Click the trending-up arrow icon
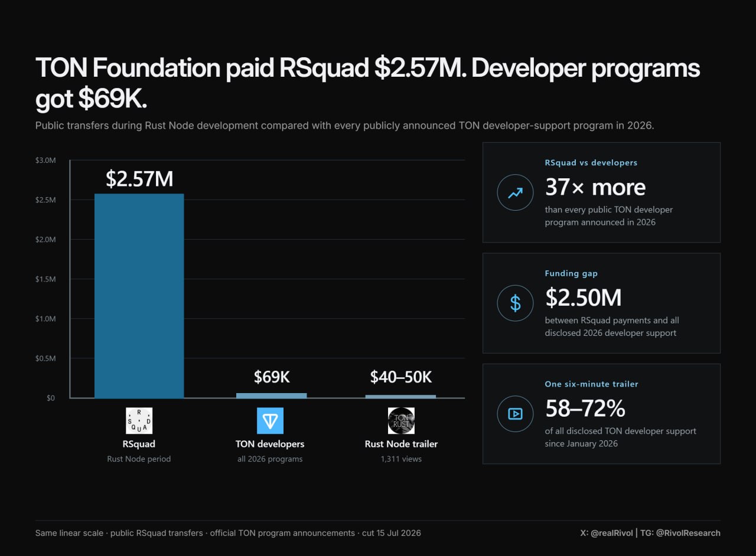Viewport: 756px width, 556px height. (516, 192)
